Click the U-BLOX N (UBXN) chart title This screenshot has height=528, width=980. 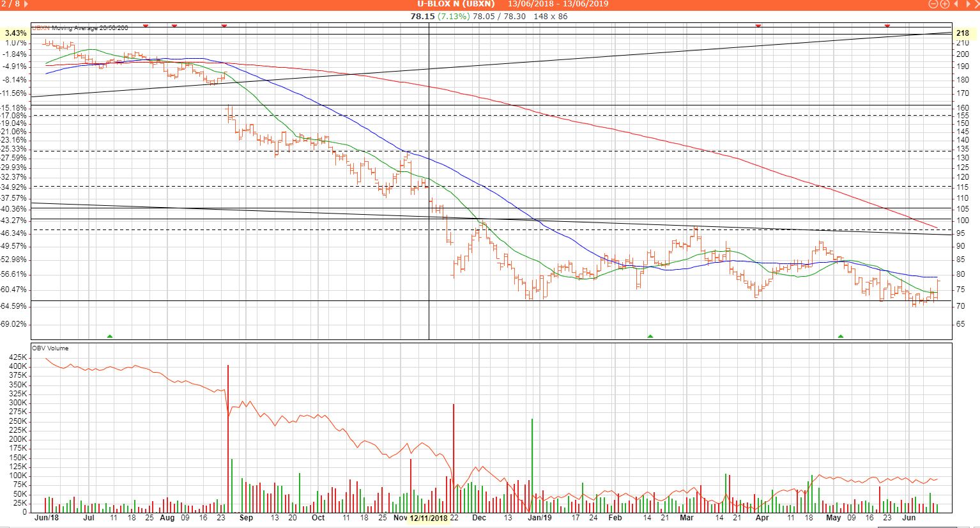click(x=456, y=4)
